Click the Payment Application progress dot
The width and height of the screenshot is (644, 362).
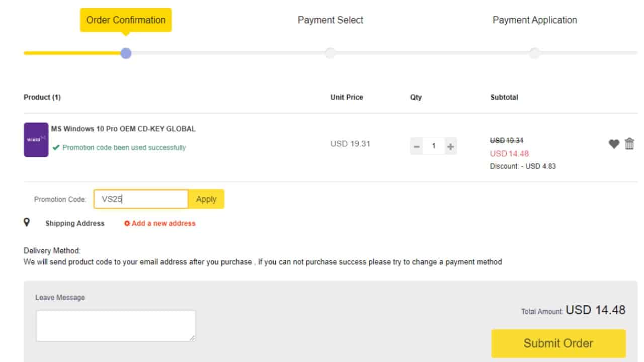coord(535,53)
